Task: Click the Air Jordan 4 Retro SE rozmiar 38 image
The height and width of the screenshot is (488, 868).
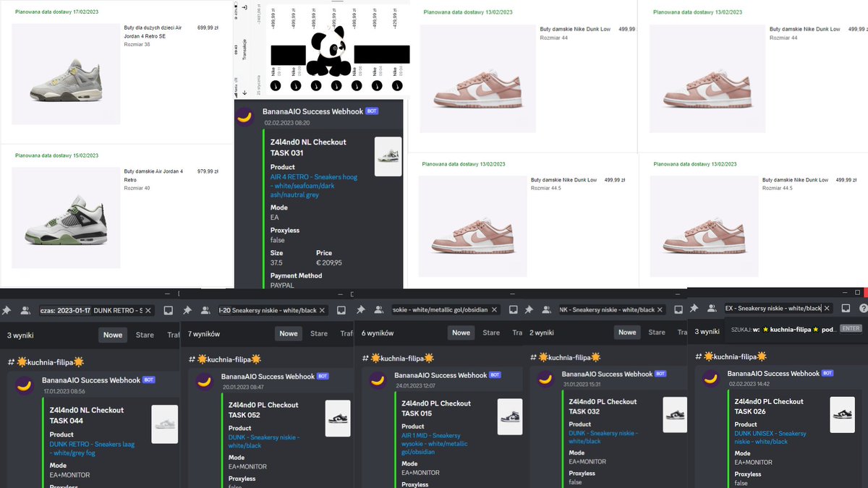Action: [x=67, y=74]
